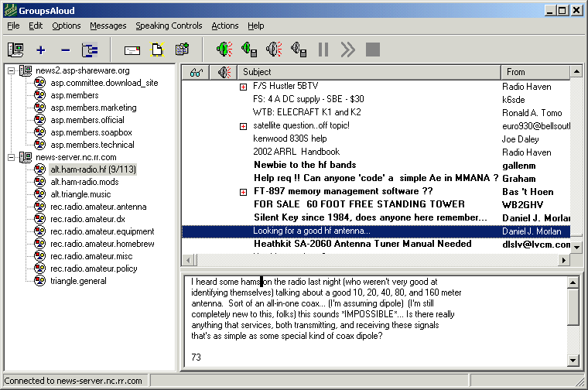Expand the FT-897 memory management thread
The image size is (588, 390).
[244, 191]
